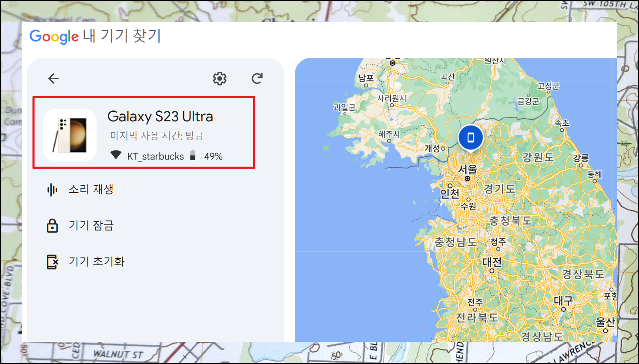Click the 속초 label on the map

tap(562, 123)
